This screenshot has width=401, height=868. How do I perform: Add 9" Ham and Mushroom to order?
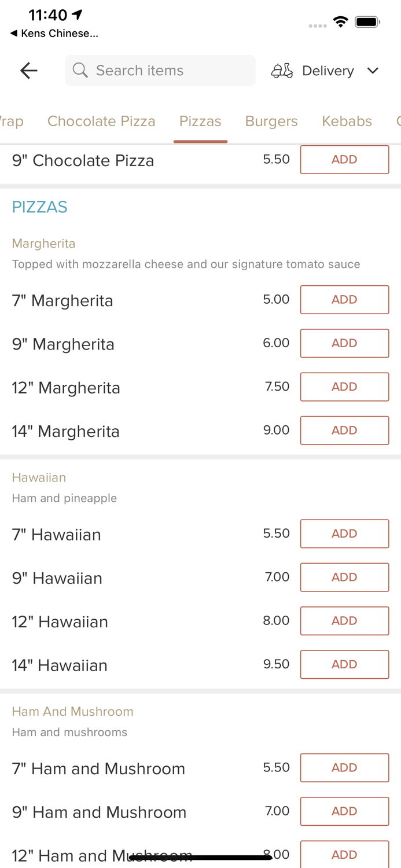(x=344, y=811)
